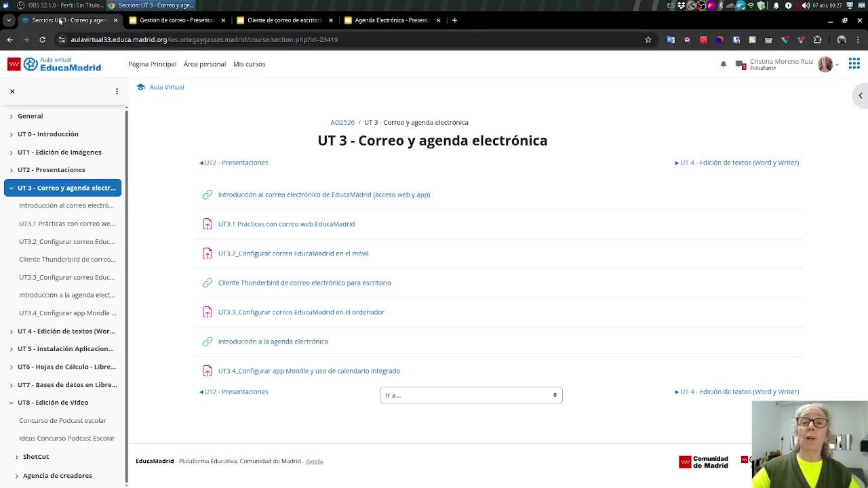Open UT3.1 Prácticas con correo web EducaMadrid
The image size is (868, 488).
point(286,224)
